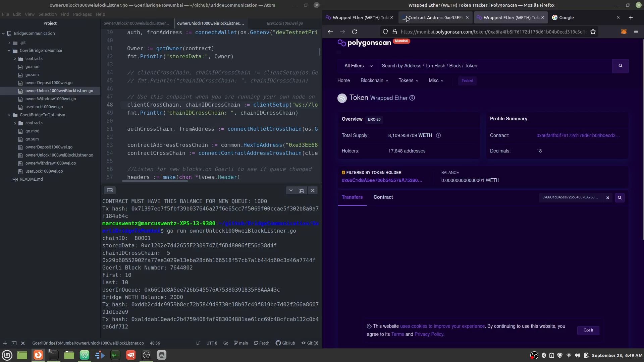
Task: Open Firefox hamburger application menu
Action: (636, 32)
